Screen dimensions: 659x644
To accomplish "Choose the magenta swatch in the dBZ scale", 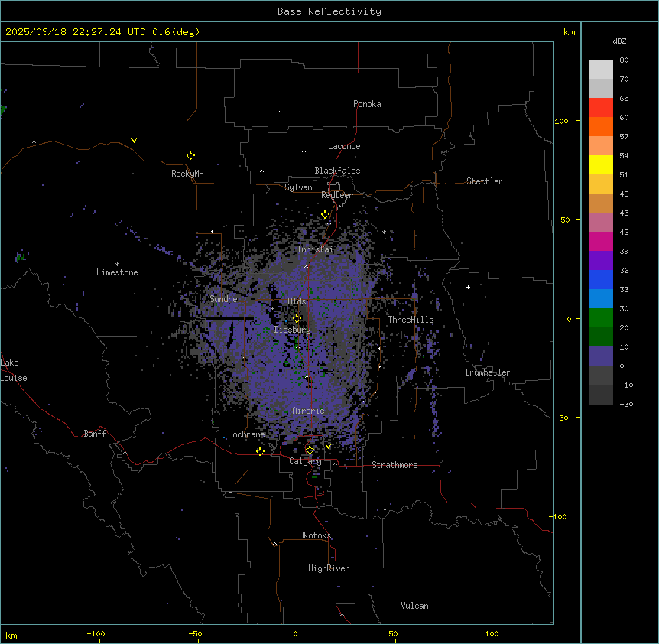I will pyautogui.click(x=601, y=242).
